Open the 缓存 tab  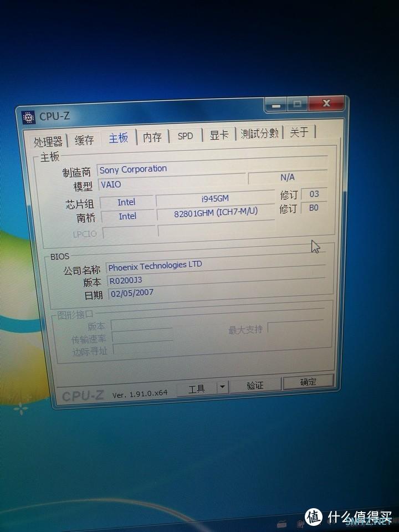coord(84,140)
